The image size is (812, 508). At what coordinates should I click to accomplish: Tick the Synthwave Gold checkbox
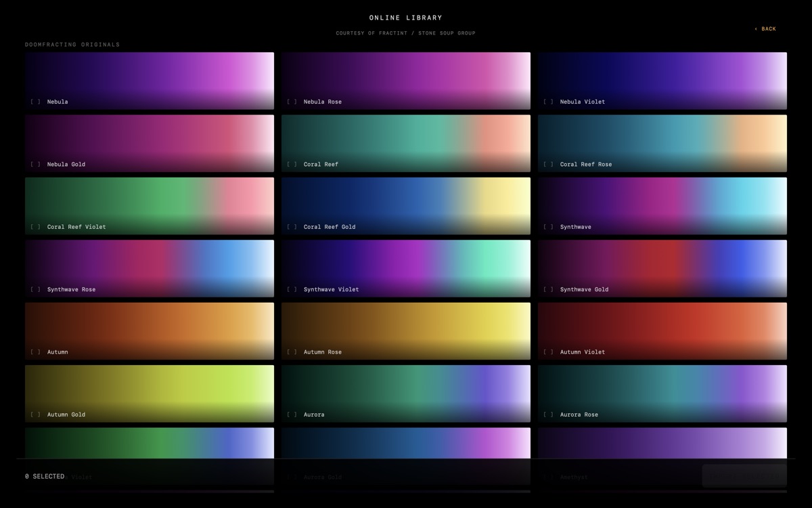tap(548, 290)
